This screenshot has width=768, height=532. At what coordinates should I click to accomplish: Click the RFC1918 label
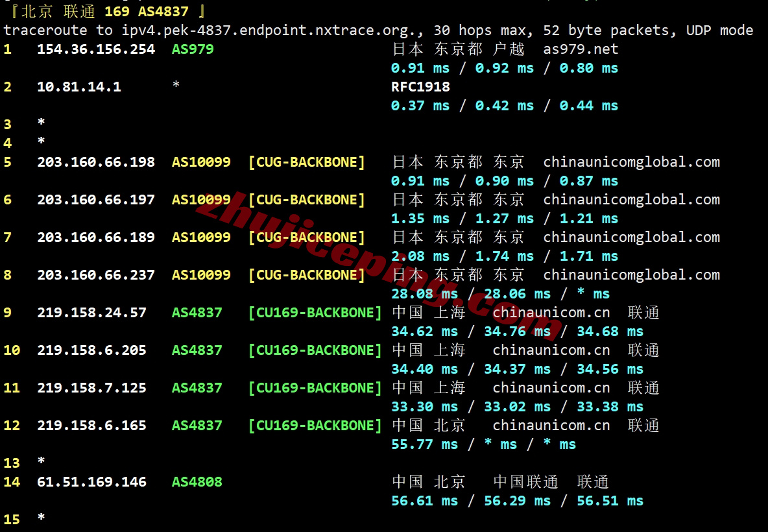pyautogui.click(x=420, y=87)
